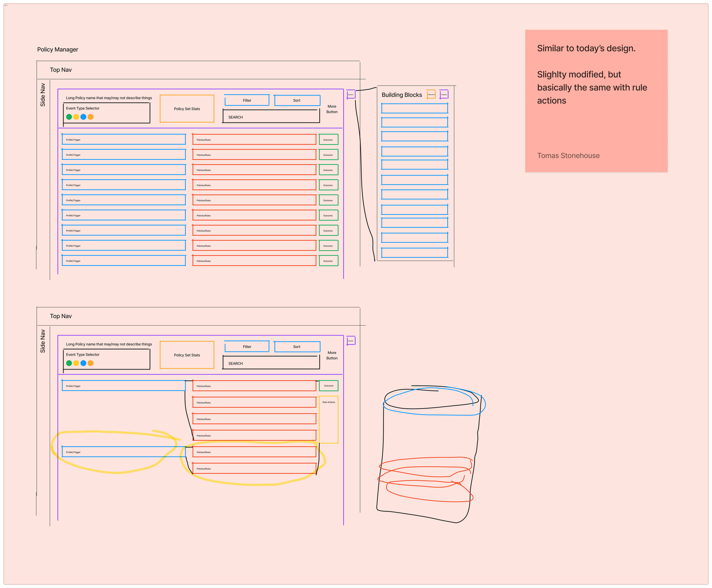Click first Policies/Rules row in lower wireframe
Screen dimensions: 712x588
point(254,386)
